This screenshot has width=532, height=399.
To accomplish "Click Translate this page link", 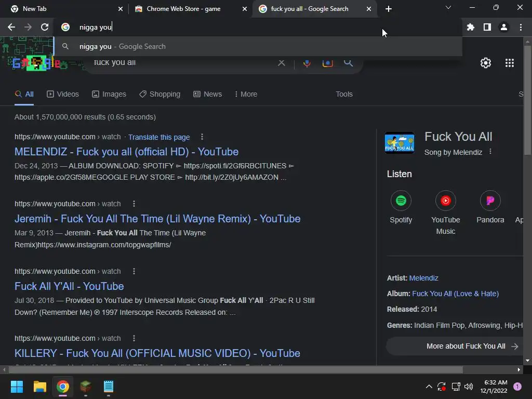I will [x=159, y=137].
